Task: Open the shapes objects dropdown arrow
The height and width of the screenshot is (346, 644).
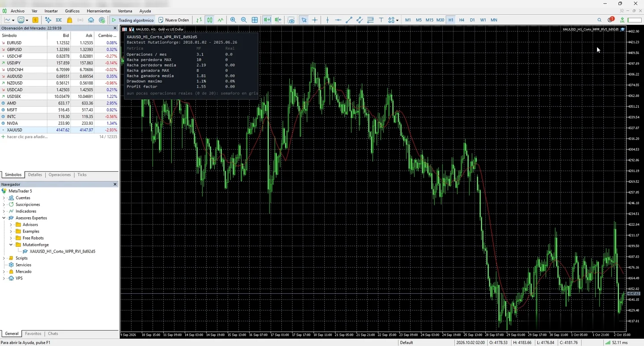Action: (x=397, y=20)
